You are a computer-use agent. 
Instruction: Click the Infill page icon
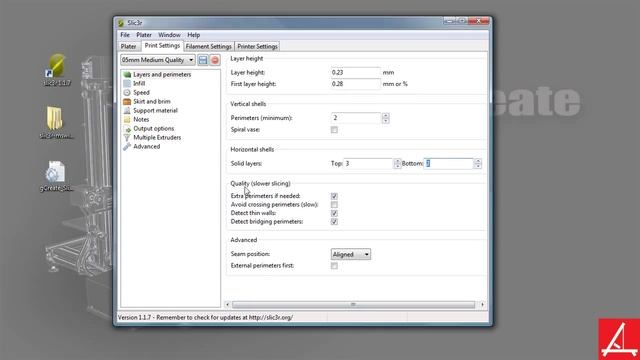tap(127, 84)
